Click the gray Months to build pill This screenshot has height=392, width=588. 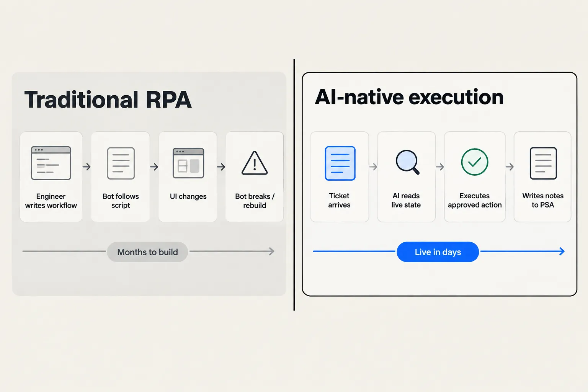pyautogui.click(x=147, y=252)
